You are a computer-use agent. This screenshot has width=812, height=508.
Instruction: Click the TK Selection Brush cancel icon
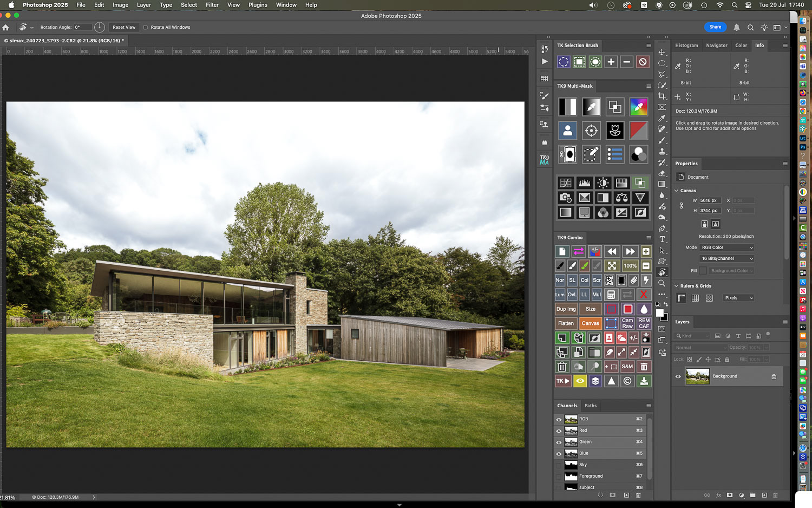[x=643, y=62]
